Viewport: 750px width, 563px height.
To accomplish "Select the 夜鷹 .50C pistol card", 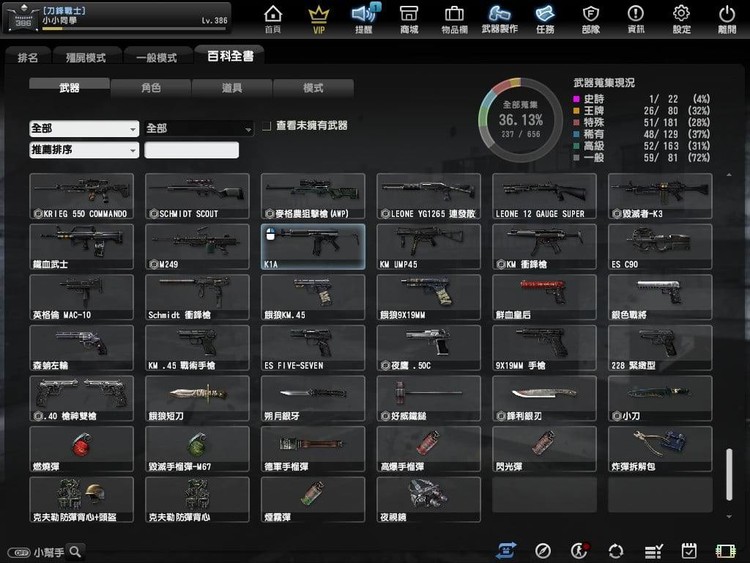I will pos(429,348).
